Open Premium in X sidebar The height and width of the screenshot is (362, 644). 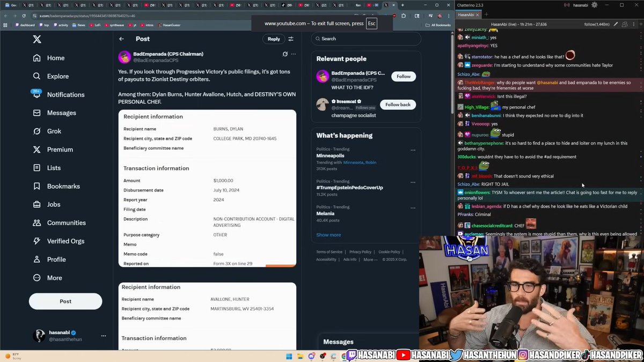pos(53,150)
